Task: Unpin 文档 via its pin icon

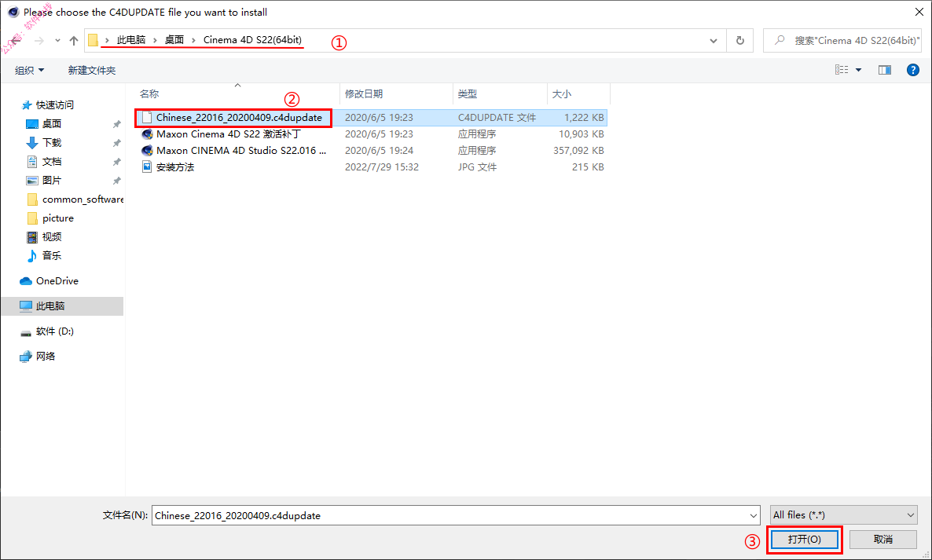Action: point(116,162)
